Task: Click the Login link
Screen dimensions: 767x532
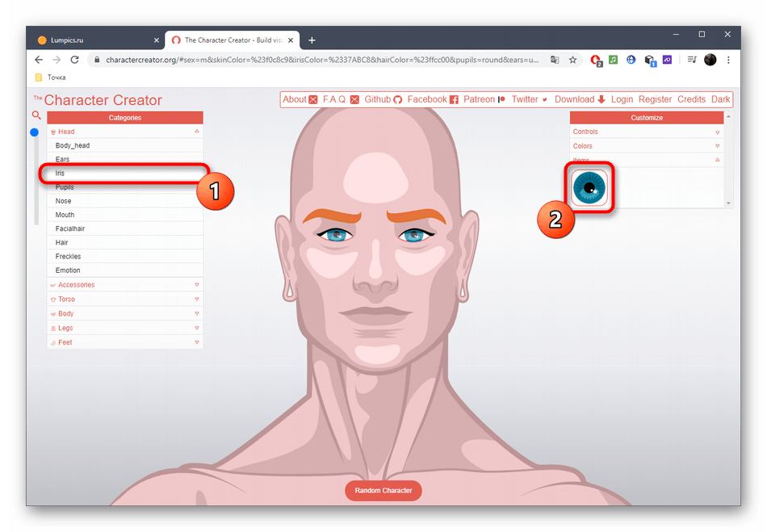Action: pyautogui.click(x=622, y=99)
